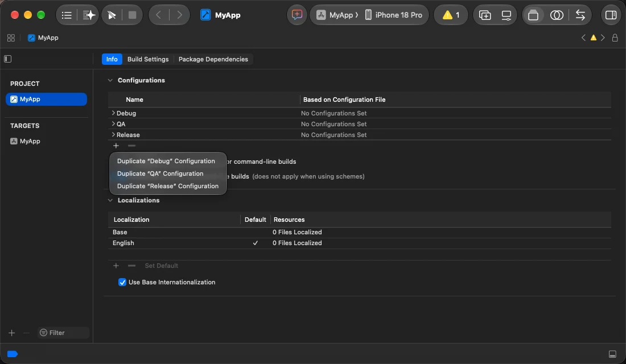Go forward with the right arrow
The height and width of the screenshot is (364, 626).
(x=180, y=15)
